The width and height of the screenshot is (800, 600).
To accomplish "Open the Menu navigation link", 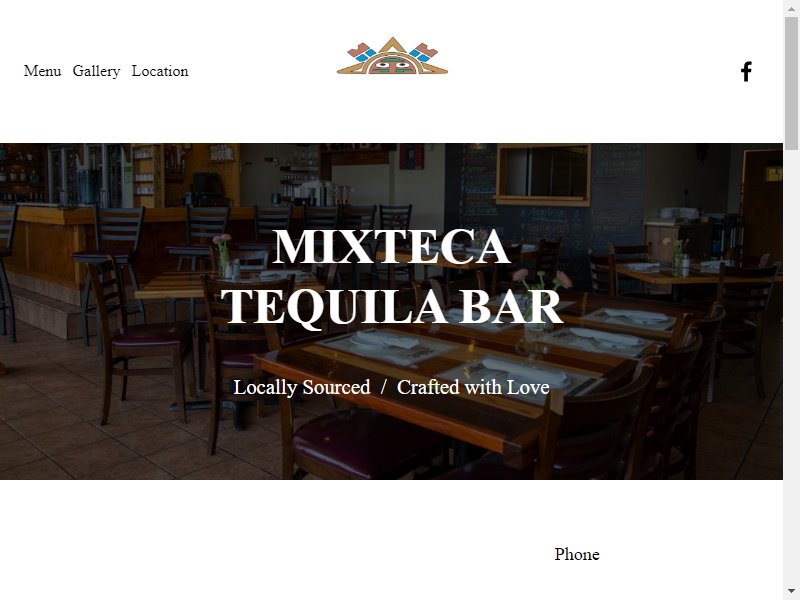I will (42, 71).
